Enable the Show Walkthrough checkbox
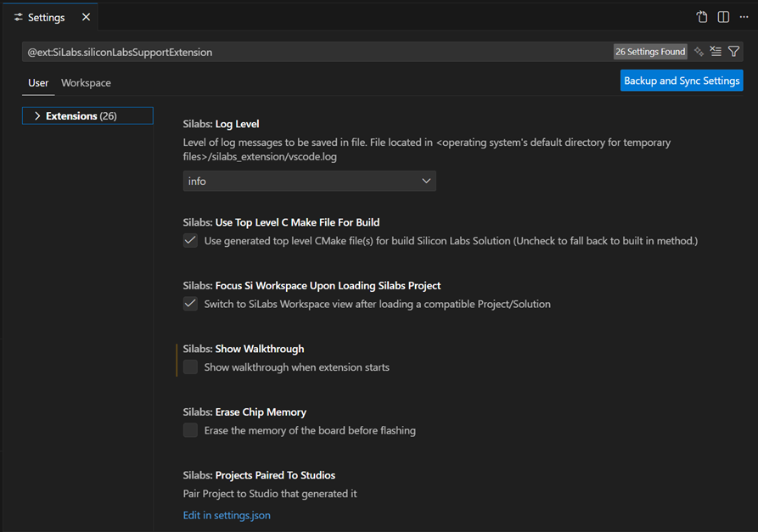Viewport: 758px width, 532px height. coord(190,367)
